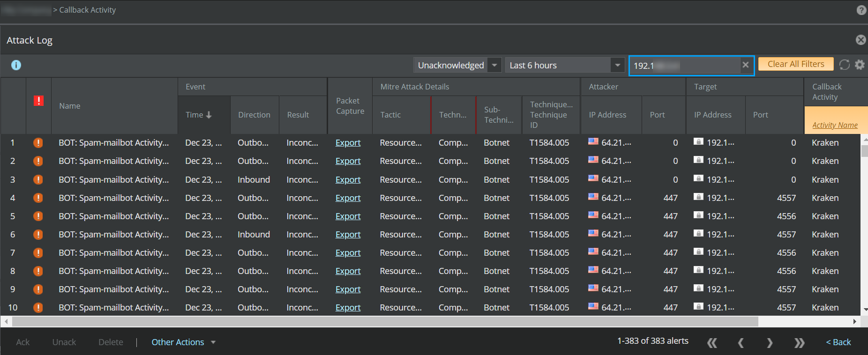
Task: Close the Attack Log panel
Action: click(861, 40)
